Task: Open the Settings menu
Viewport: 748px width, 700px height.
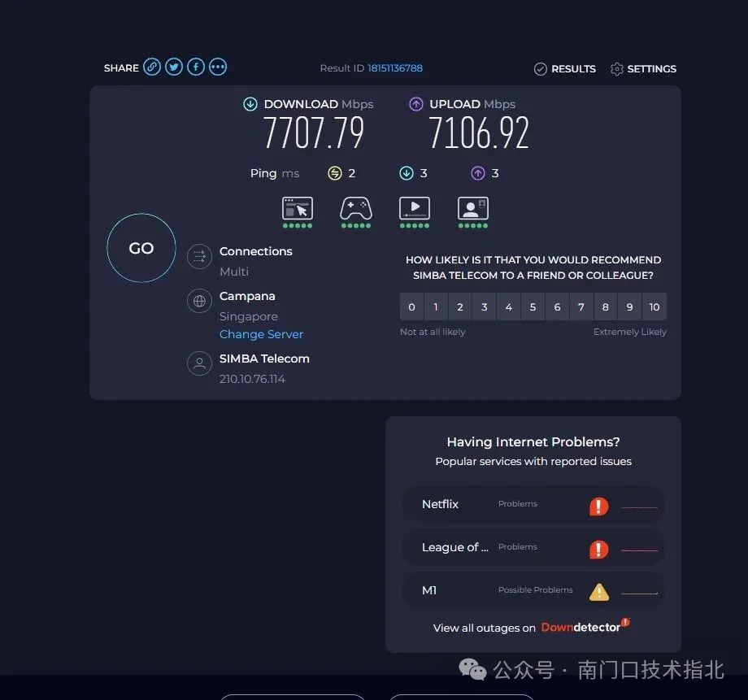Action: click(x=643, y=69)
